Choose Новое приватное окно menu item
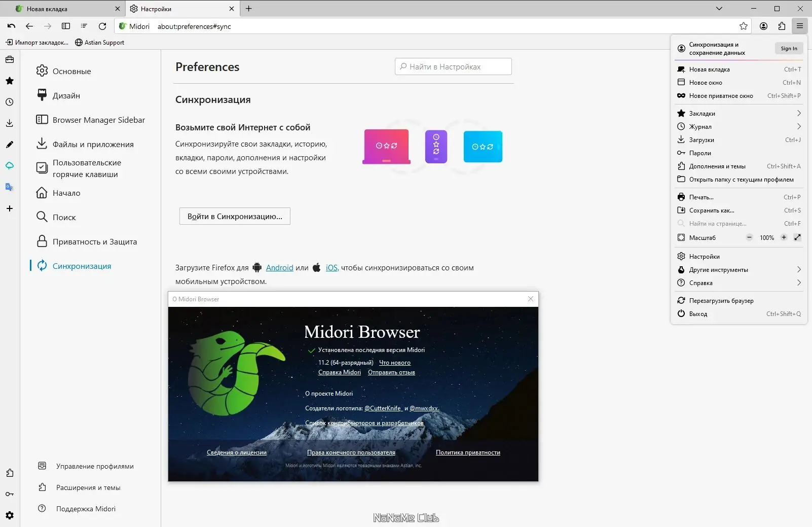Image resolution: width=812 pixels, height=527 pixels. tap(739, 96)
